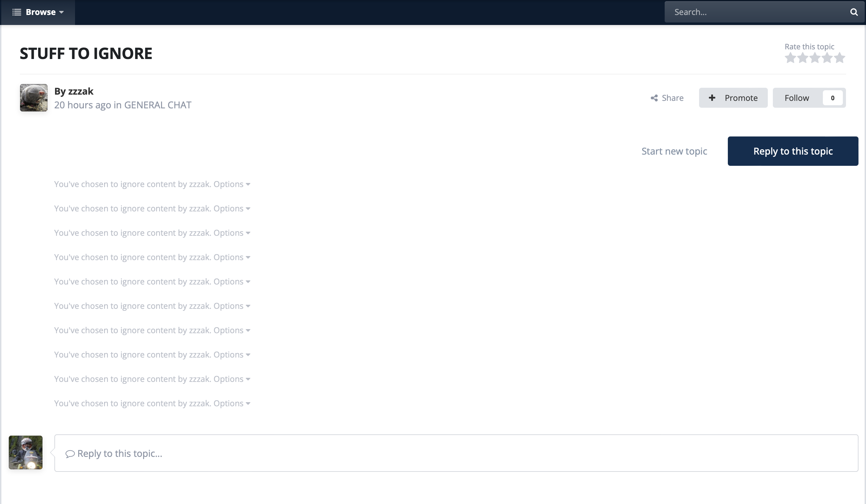Image resolution: width=866 pixels, height=504 pixels.
Task: Click the motorcycle rider avatar
Action: [x=26, y=452]
